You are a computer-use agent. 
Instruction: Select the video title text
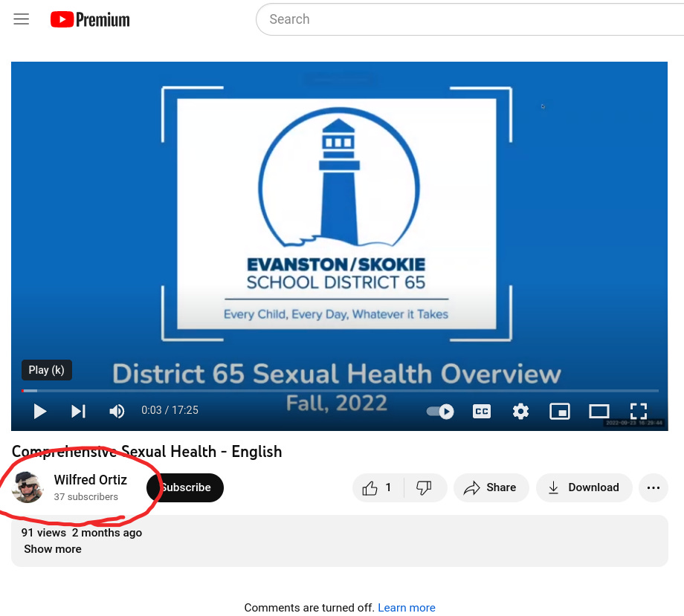coord(147,451)
